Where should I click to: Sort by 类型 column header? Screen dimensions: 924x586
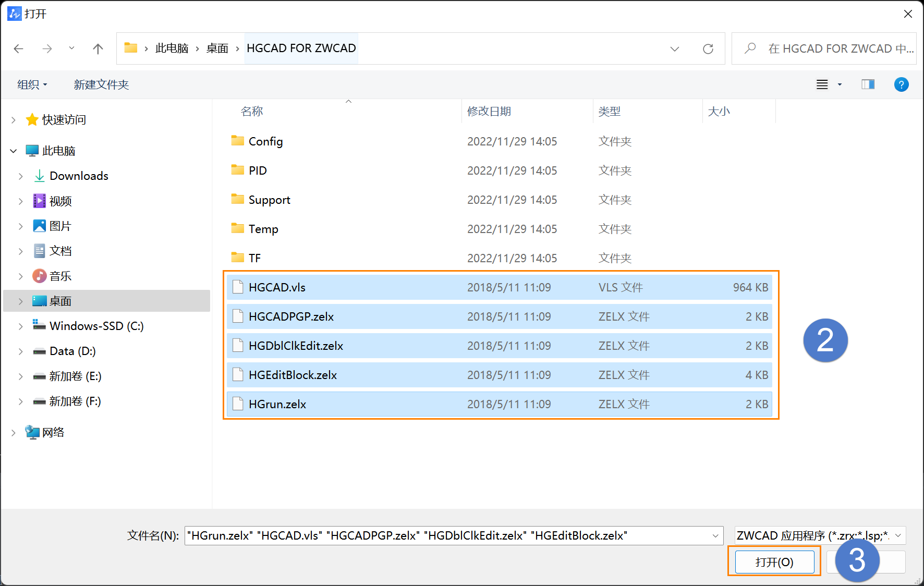coord(610,112)
